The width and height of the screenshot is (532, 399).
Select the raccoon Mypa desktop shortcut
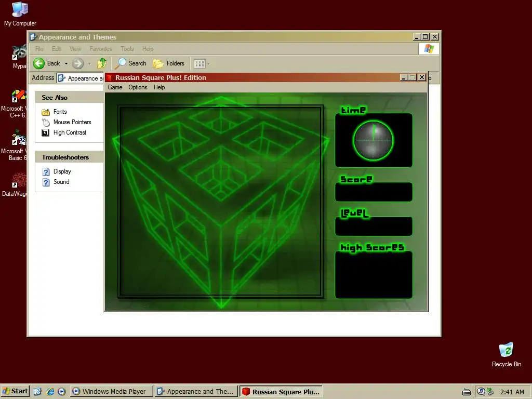click(x=19, y=57)
